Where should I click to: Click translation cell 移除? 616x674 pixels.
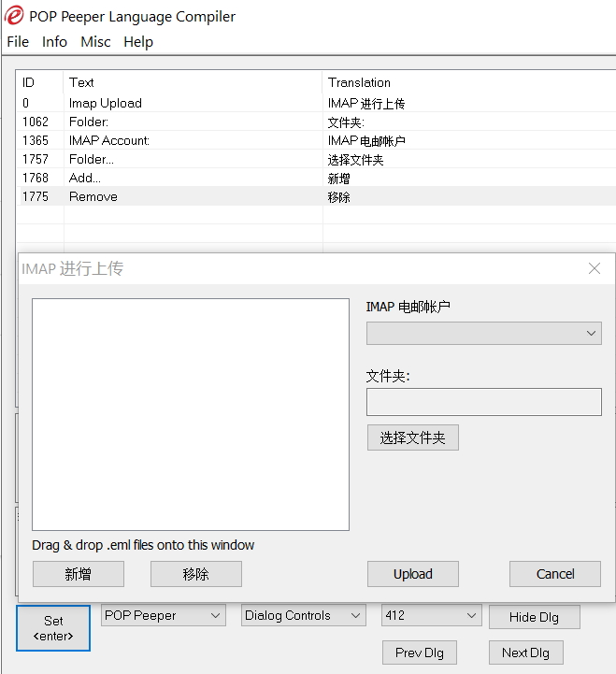pos(338,197)
